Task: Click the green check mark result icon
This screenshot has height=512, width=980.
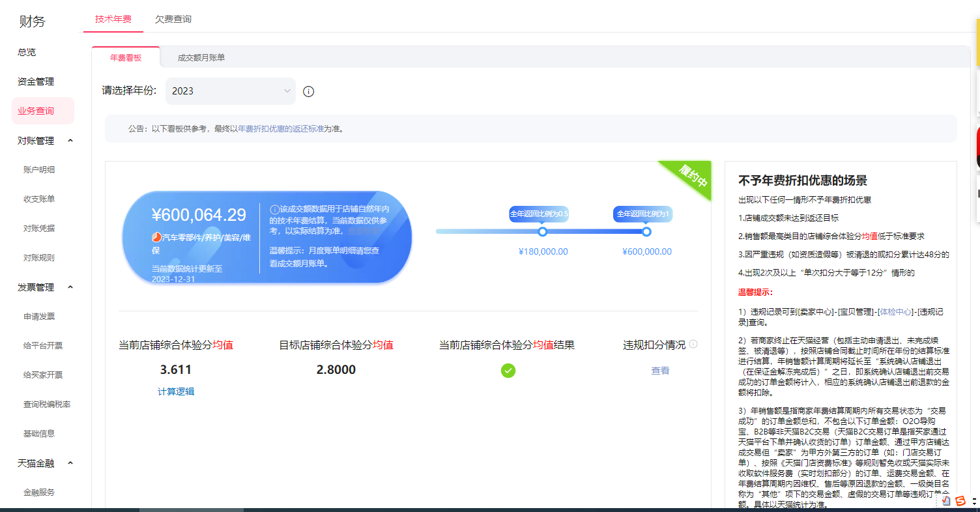Action: click(x=508, y=371)
